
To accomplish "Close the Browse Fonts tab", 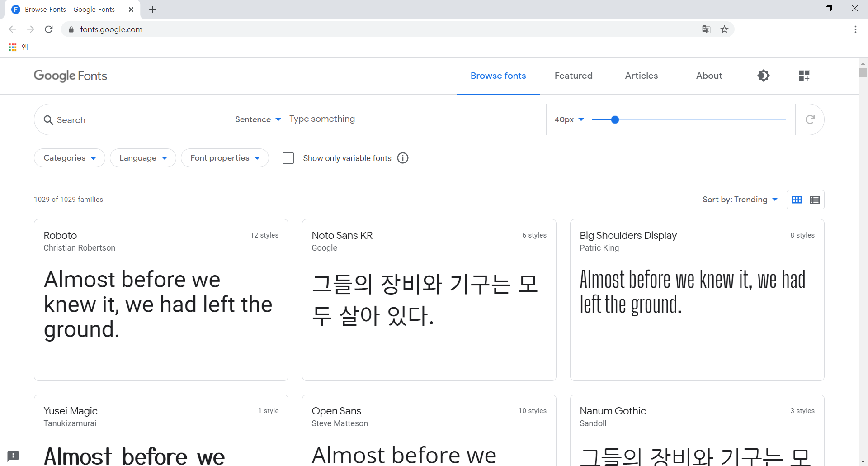I will (131, 10).
